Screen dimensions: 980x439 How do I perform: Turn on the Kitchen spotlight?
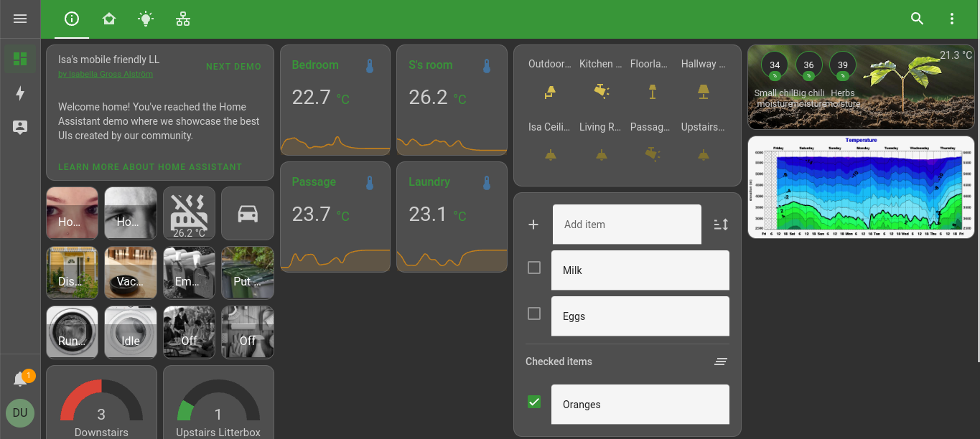[601, 92]
